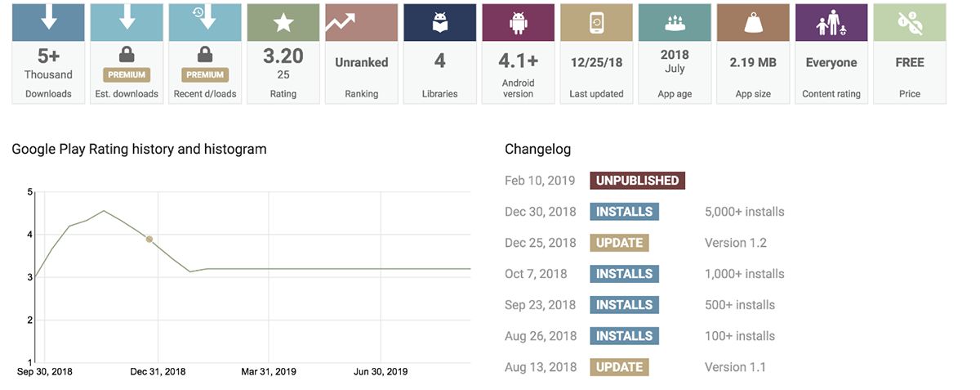Click the trending arrow Ranking icon
Screen dimensions: 980x390
340,22
